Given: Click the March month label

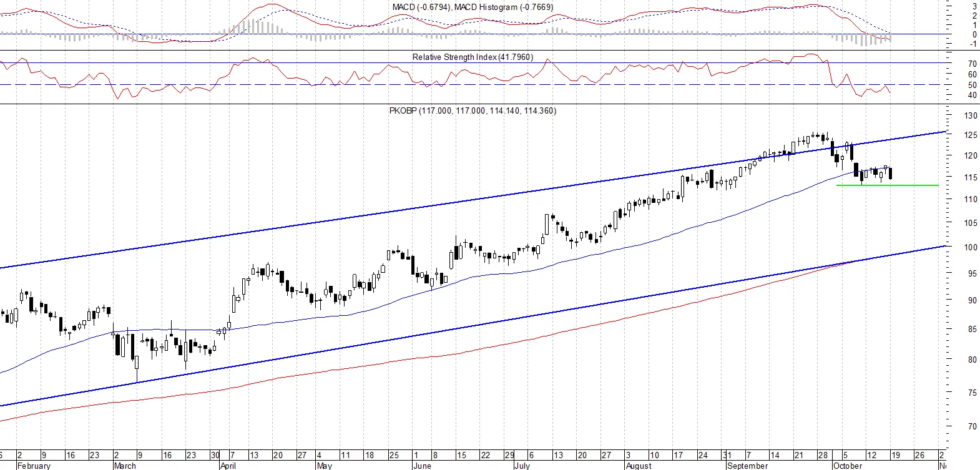Looking at the screenshot, I should pyautogui.click(x=125, y=466).
